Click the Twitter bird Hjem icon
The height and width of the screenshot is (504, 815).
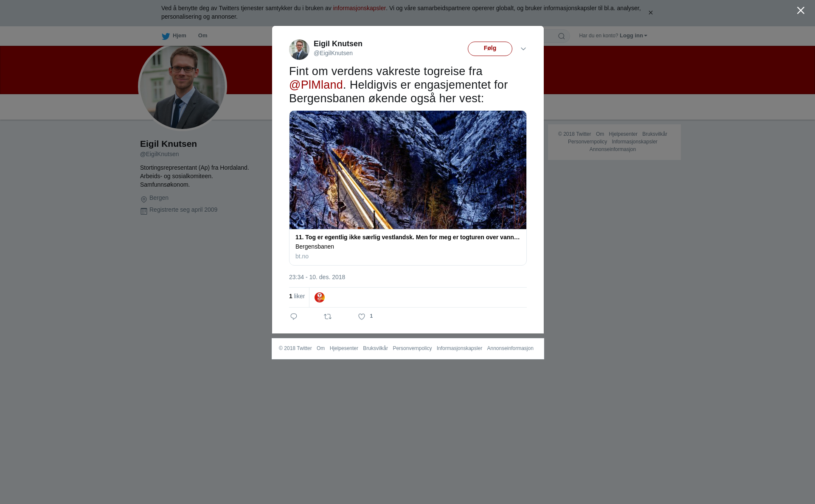[x=166, y=36]
